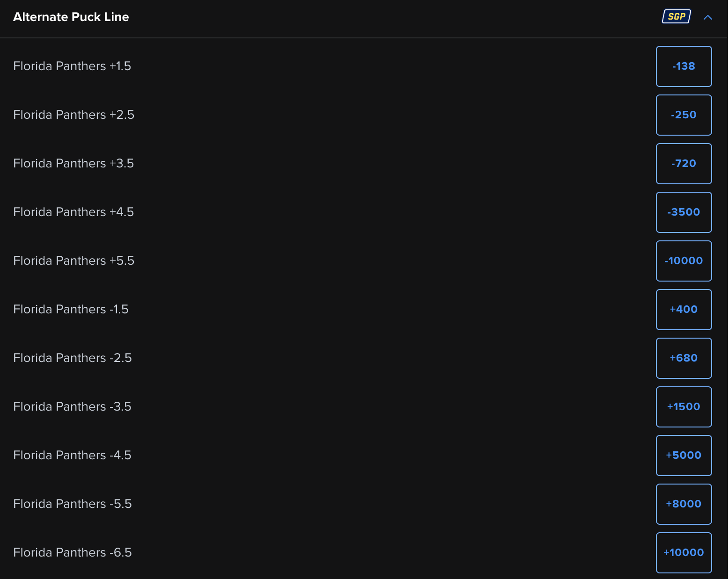
Task: Add the +5000 odds selection
Action: point(684,456)
